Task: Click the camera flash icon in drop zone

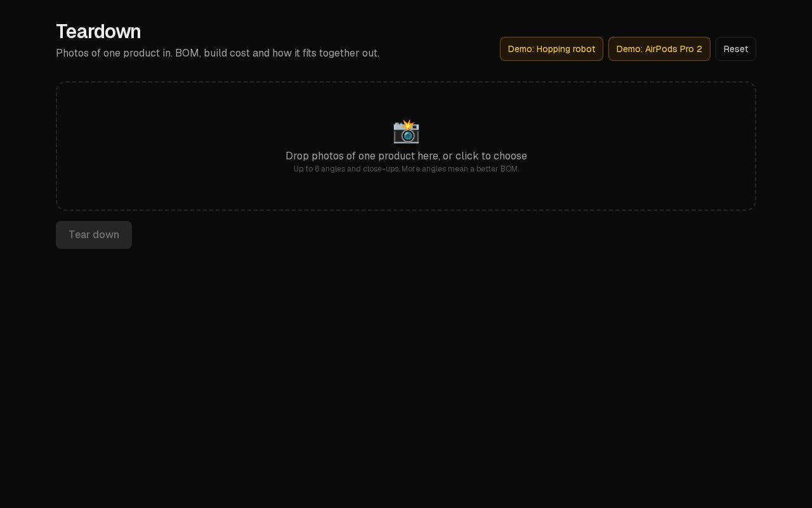Action: pyautogui.click(x=406, y=131)
